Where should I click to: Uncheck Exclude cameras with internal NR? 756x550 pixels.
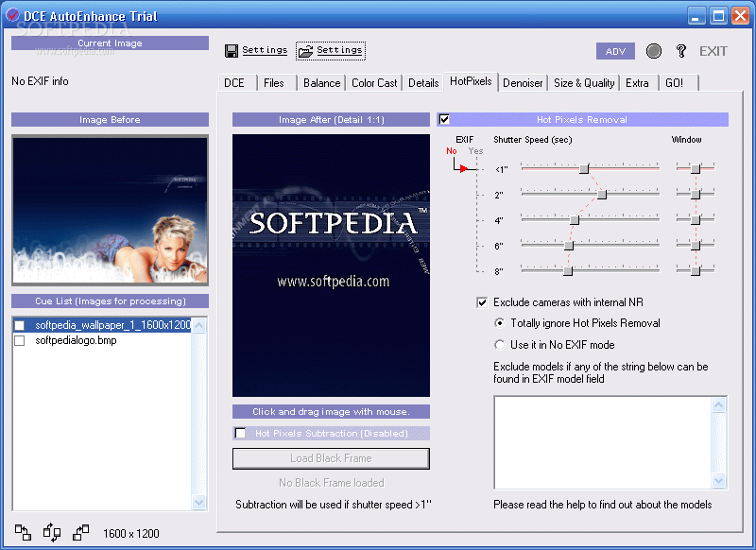482,302
